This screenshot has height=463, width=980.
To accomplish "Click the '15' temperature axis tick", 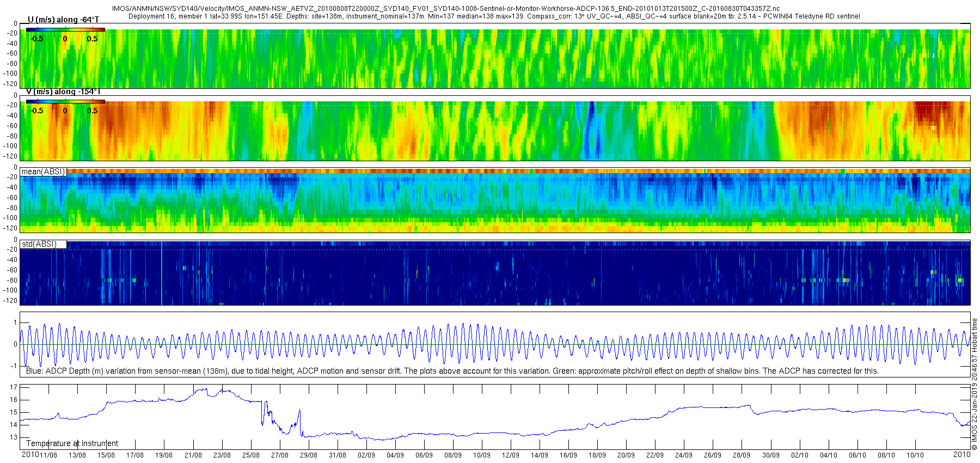I will click(14, 412).
